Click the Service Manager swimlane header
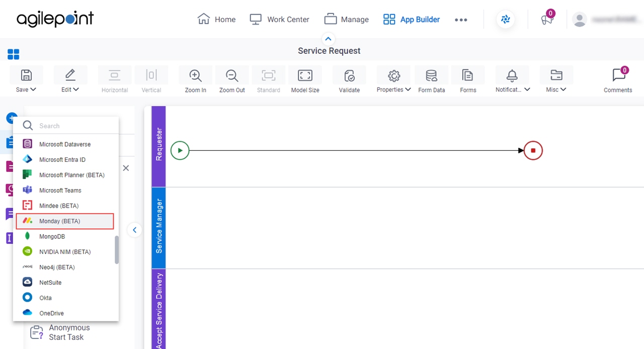Image resolution: width=644 pixels, height=349 pixels. 159,228
